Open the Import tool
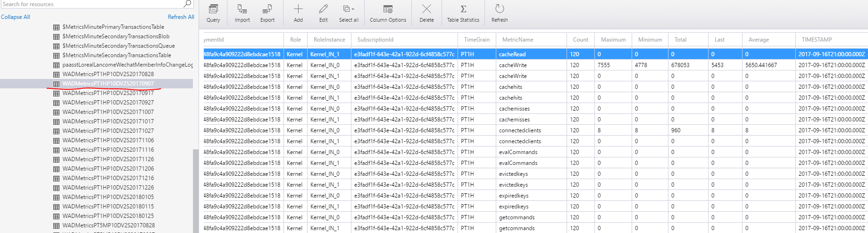868x233 pixels. (x=242, y=9)
